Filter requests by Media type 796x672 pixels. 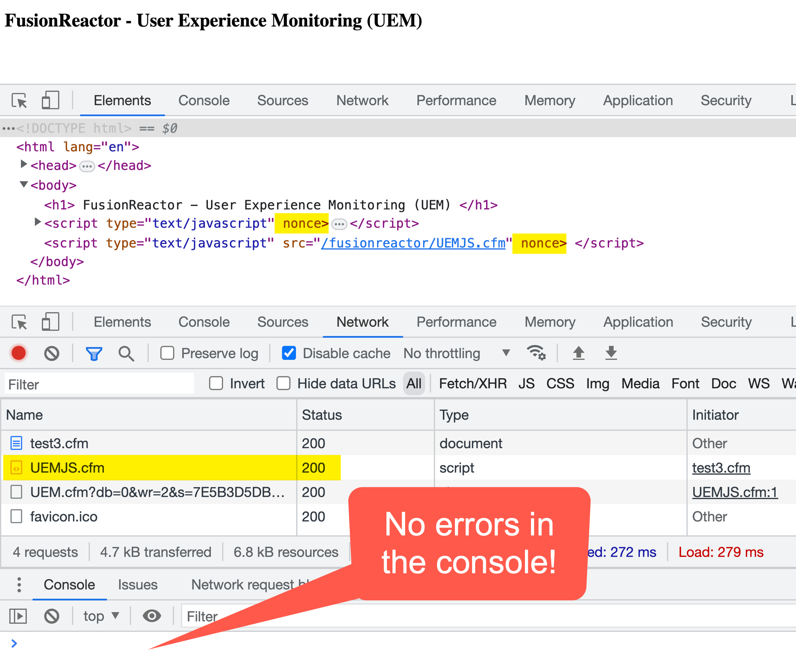point(640,383)
